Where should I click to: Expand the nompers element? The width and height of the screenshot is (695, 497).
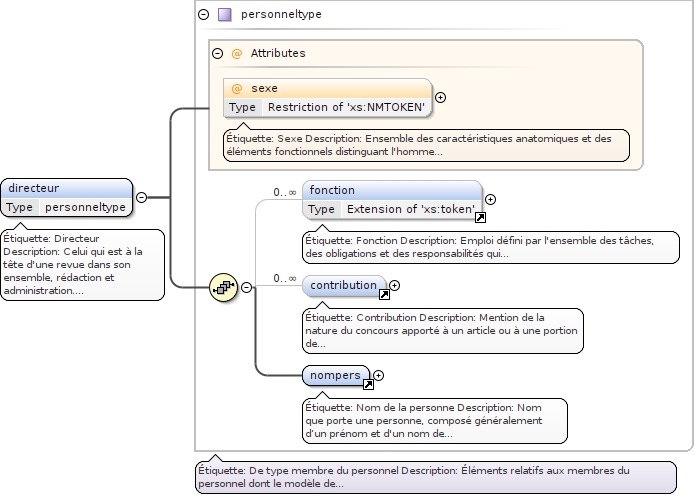[x=378, y=375]
